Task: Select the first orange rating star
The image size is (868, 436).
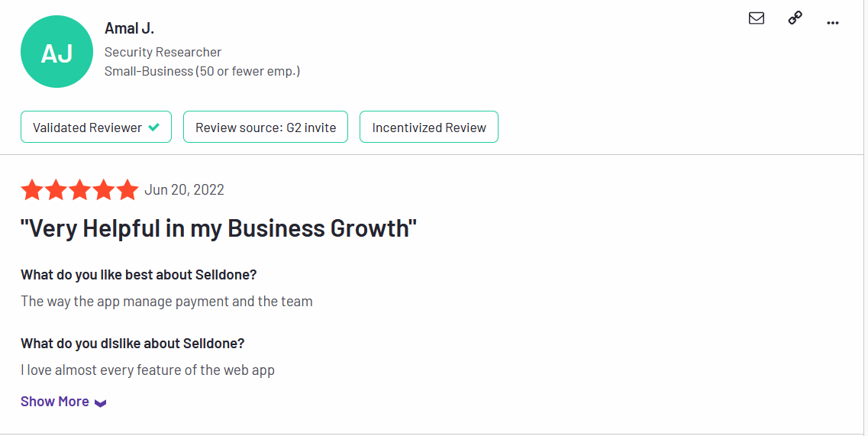Action: point(32,190)
